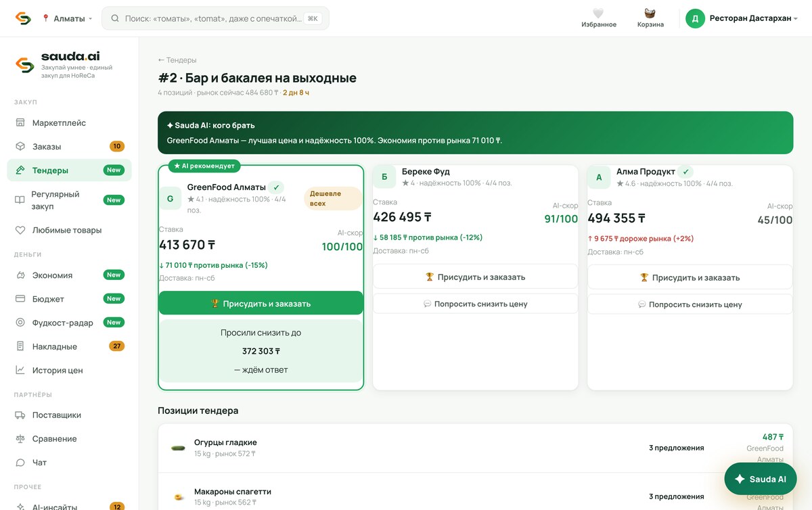
Task: Open the Алматы city dropdown
Action: pyautogui.click(x=67, y=18)
